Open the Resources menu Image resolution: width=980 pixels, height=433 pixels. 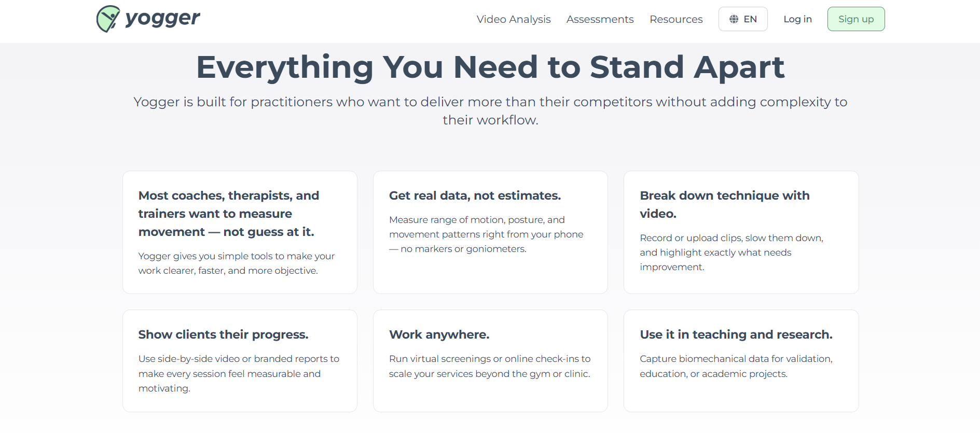[x=676, y=19]
